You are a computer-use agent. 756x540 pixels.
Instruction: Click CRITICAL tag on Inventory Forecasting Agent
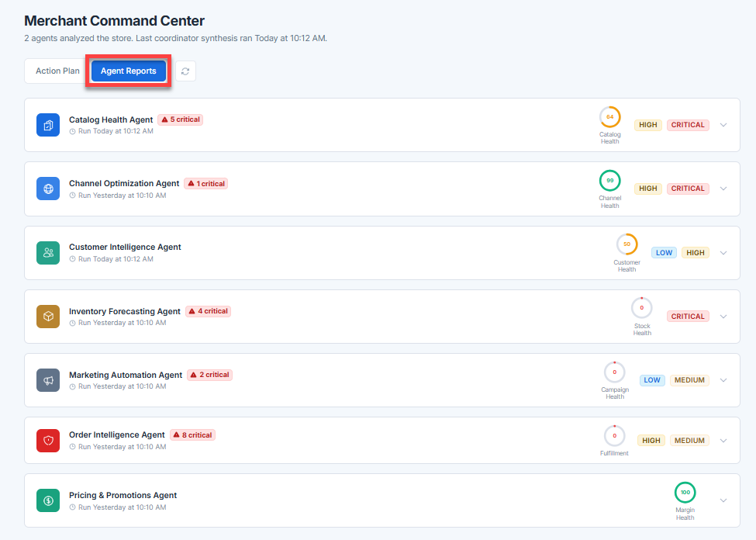[x=688, y=317]
